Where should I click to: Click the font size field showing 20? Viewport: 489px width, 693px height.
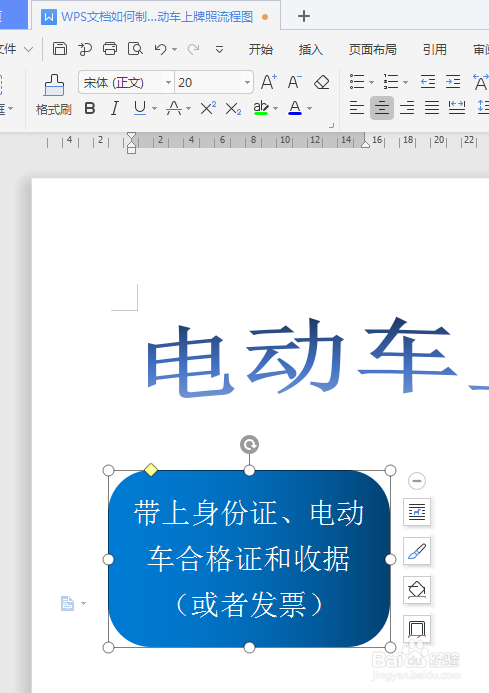click(x=208, y=82)
